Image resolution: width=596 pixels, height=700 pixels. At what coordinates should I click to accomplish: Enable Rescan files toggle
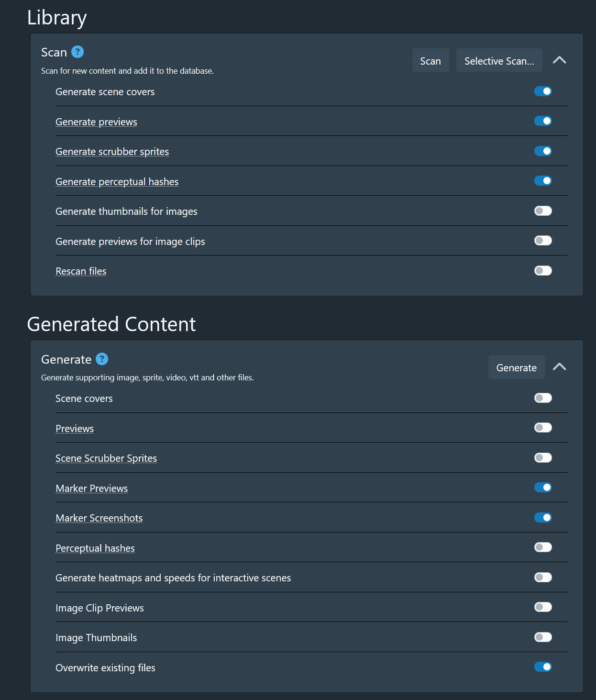click(543, 271)
